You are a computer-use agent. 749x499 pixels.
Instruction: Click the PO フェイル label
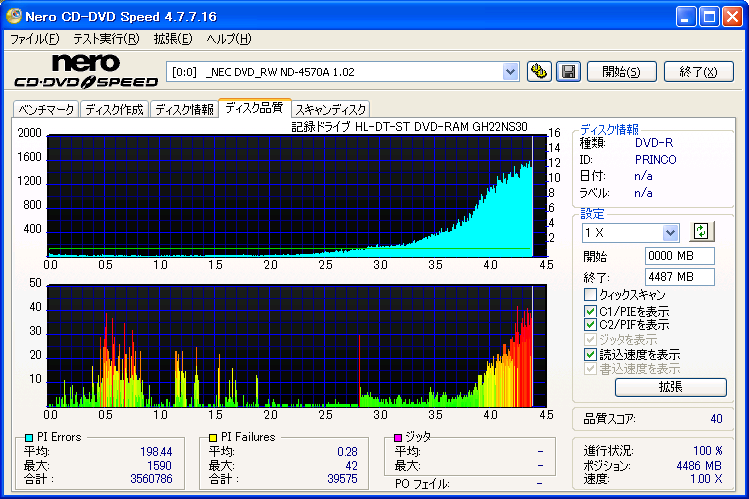[x=422, y=484]
